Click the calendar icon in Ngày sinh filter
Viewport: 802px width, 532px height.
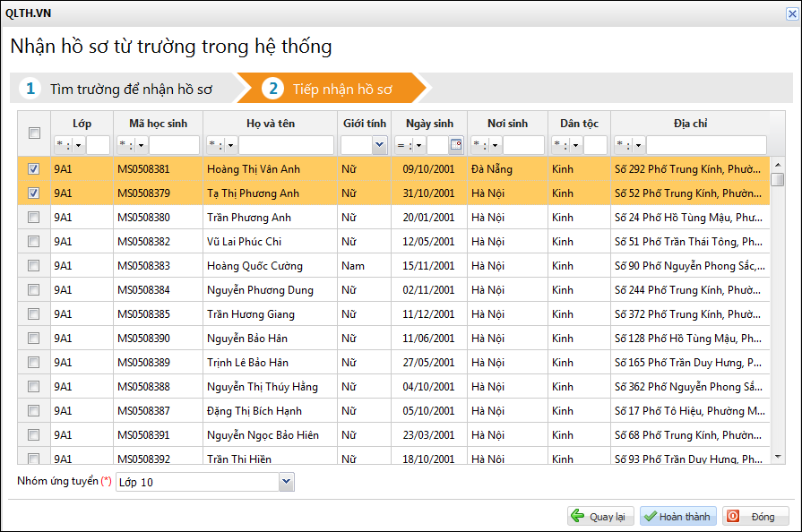456,145
